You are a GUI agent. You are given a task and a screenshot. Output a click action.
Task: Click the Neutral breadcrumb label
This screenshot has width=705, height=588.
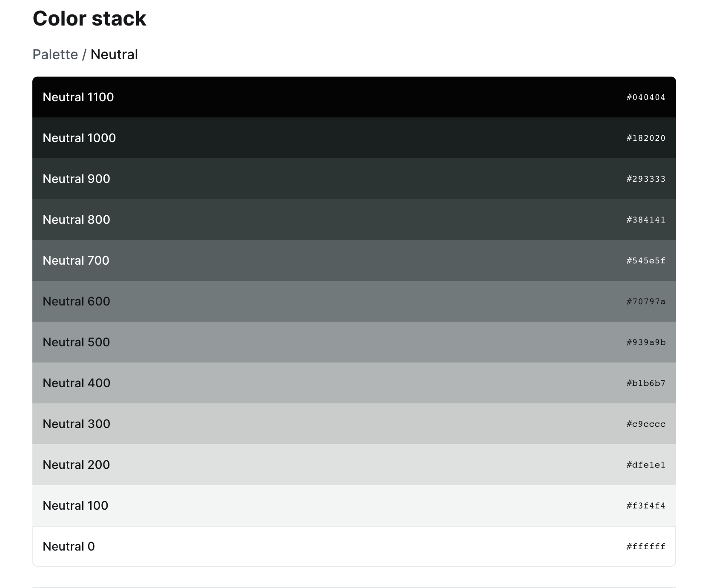tap(115, 54)
